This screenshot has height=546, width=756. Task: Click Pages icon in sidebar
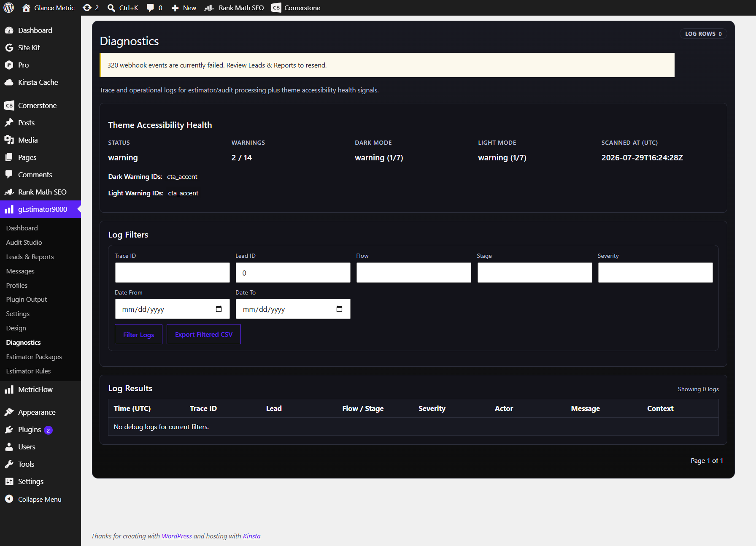tap(9, 157)
